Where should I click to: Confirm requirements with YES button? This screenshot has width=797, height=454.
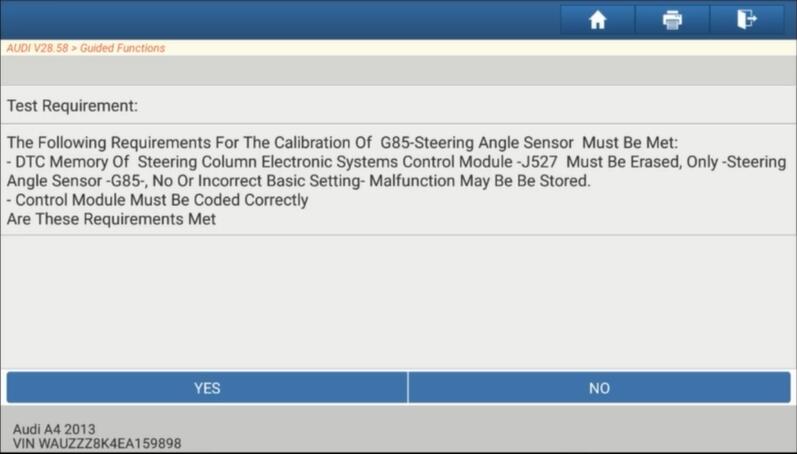(x=207, y=388)
